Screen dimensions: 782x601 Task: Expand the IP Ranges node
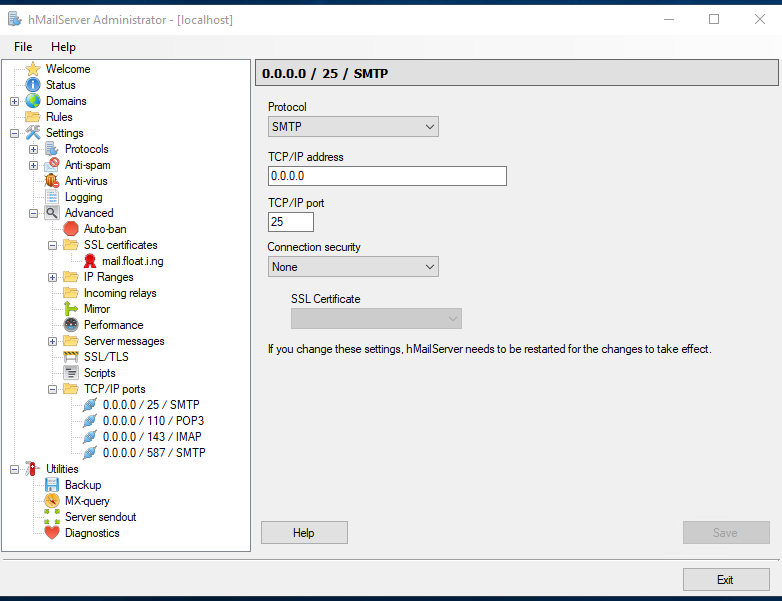click(52, 277)
